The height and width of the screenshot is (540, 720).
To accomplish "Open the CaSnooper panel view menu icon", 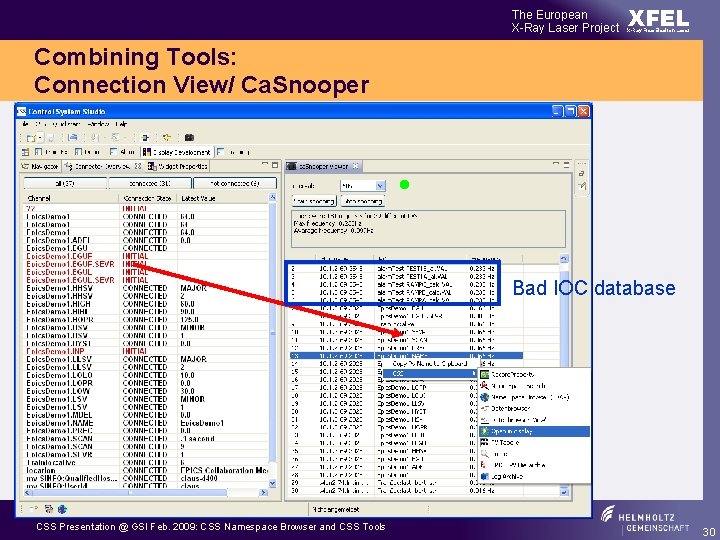I will pyautogui.click(x=567, y=165).
